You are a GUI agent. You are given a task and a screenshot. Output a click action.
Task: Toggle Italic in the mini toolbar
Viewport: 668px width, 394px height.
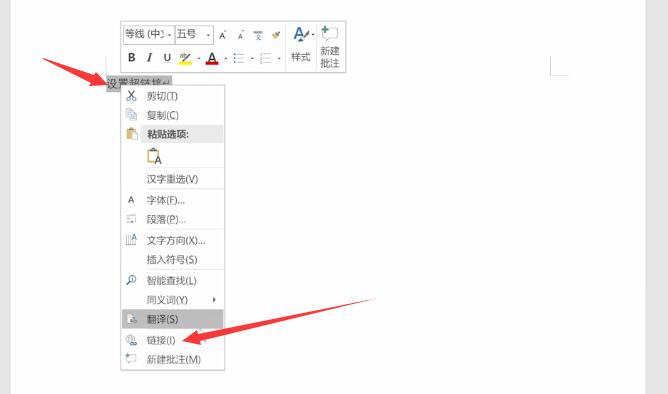(x=150, y=58)
